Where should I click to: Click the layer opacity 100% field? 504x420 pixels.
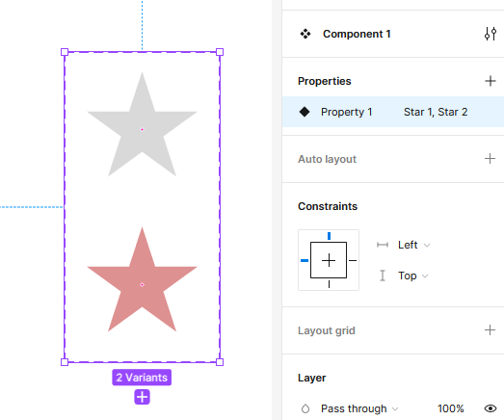450,408
